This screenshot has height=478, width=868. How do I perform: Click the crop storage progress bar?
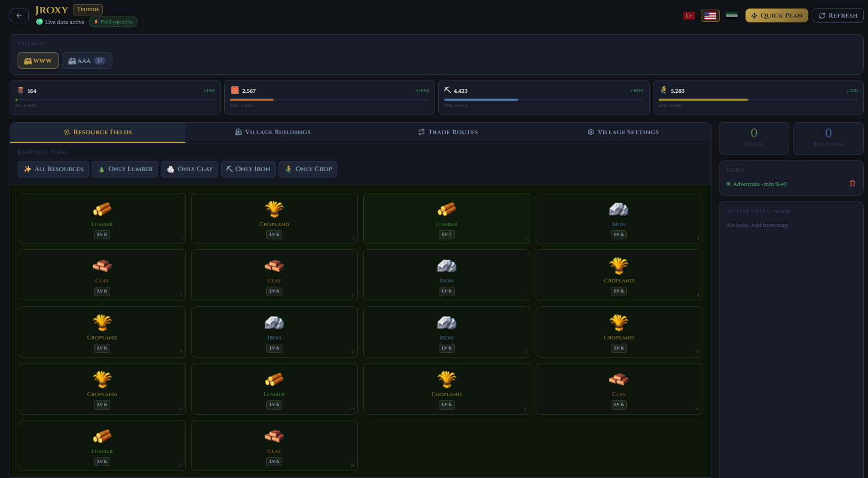click(758, 100)
